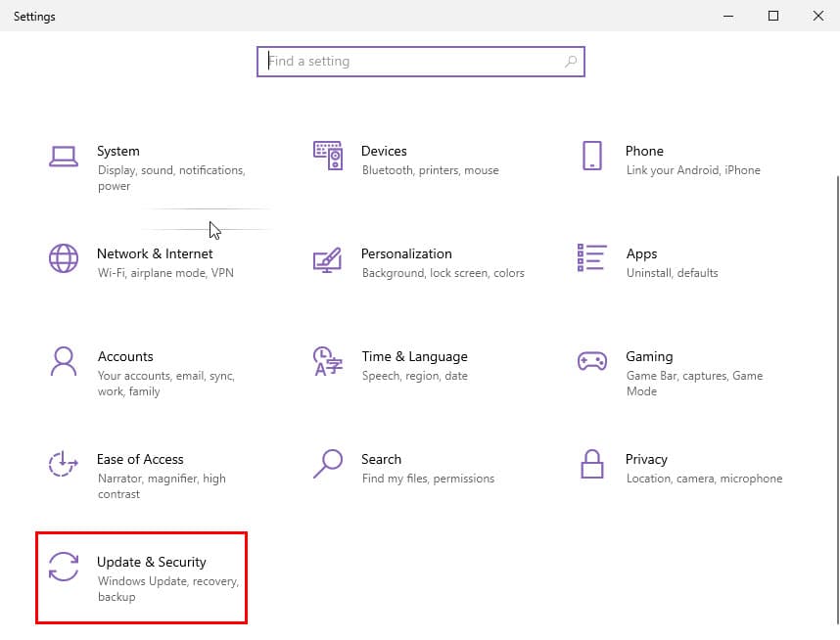This screenshot has height=640, width=840.
Task: Select the 'Phone' heading text
Action: pos(644,151)
